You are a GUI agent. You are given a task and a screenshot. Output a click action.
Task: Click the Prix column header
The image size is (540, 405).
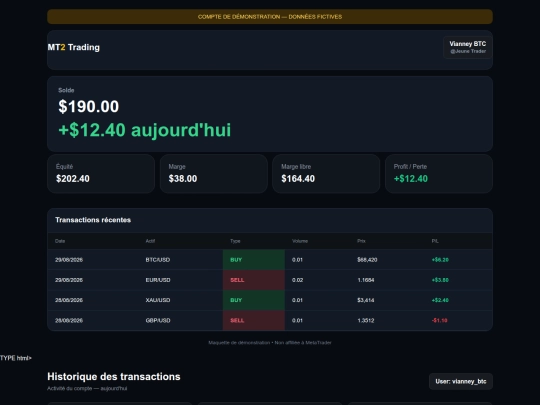pos(361,241)
